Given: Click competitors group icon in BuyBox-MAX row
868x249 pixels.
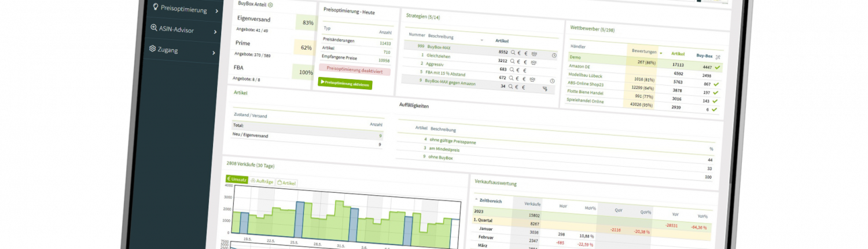Looking at the screenshot, I should 534,54.
